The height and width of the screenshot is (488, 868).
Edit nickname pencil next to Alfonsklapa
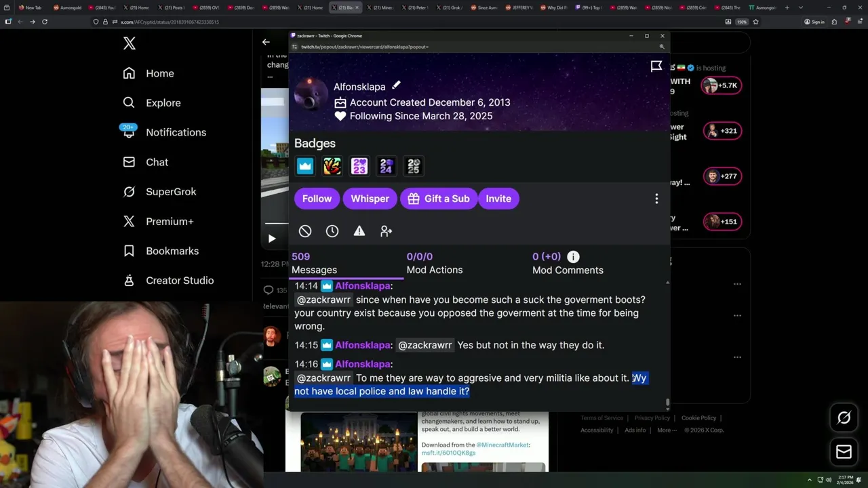(x=396, y=85)
